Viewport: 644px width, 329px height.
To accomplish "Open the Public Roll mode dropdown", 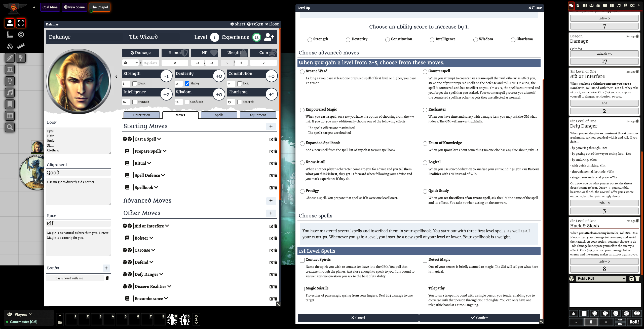I will (601, 278).
